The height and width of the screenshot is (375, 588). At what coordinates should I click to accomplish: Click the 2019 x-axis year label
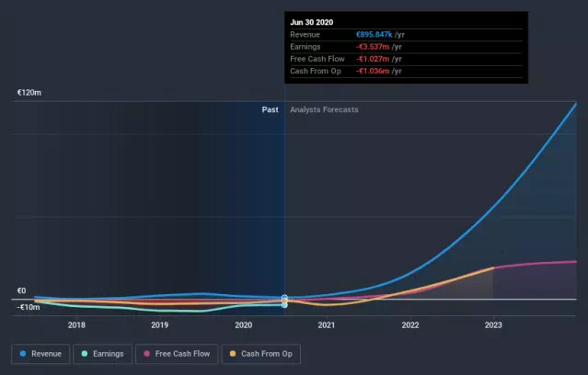tap(160, 324)
